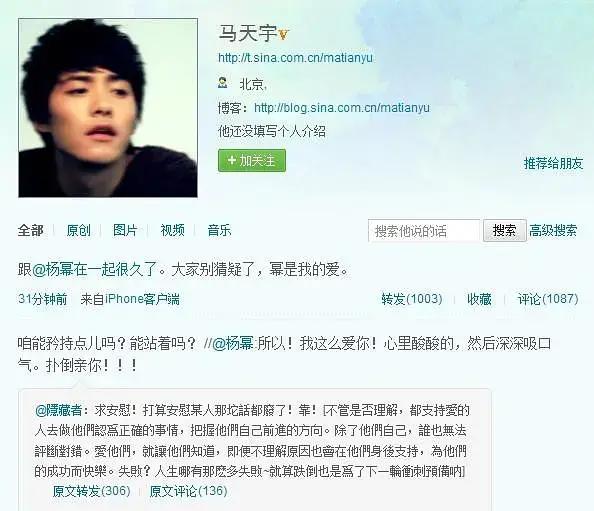
Task: Focus the 搜索他说的话 search field
Action: (x=424, y=230)
